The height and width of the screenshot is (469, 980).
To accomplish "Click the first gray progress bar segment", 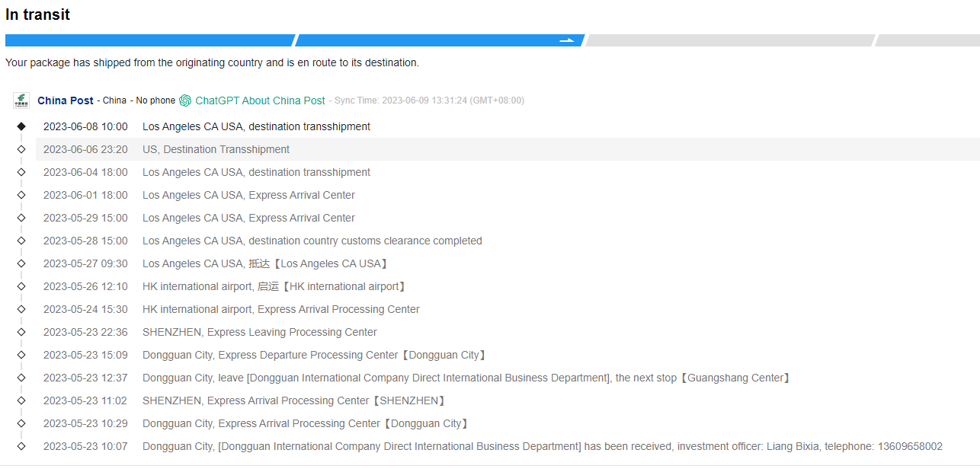I will click(x=729, y=40).
